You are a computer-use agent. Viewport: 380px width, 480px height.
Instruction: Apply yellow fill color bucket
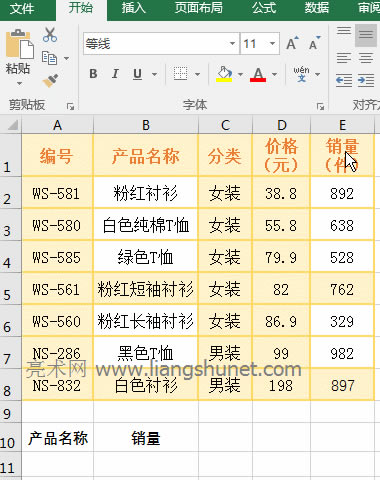pos(224,74)
